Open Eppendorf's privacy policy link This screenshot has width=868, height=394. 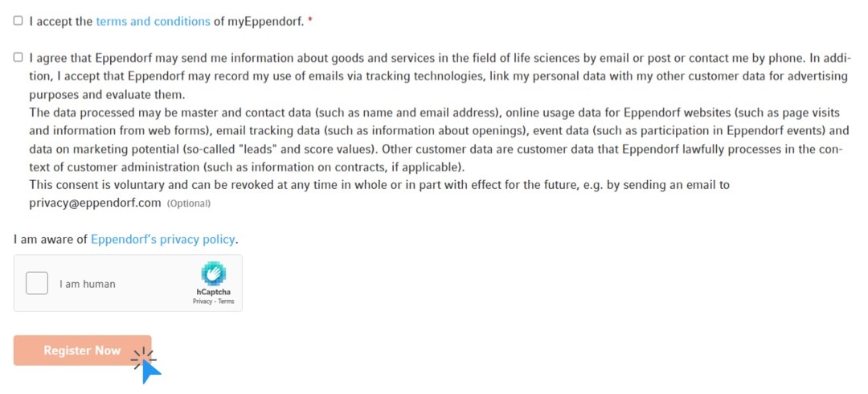pos(163,239)
